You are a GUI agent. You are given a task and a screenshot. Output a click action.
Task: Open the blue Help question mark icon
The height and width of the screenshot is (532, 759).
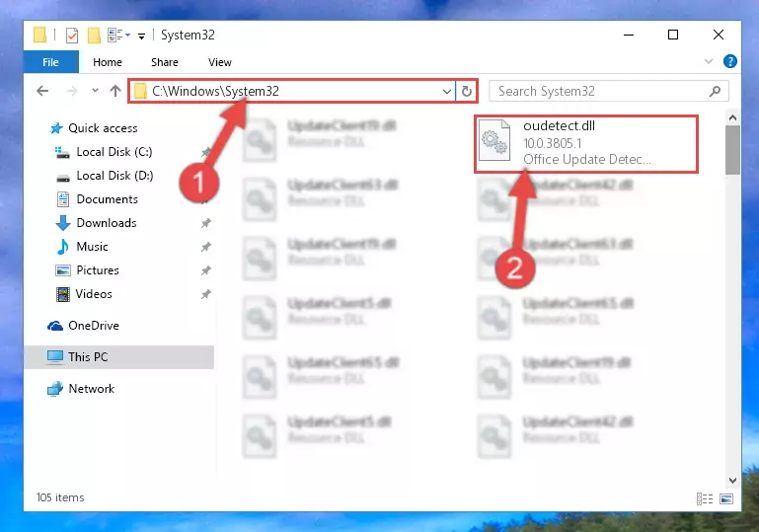(730, 61)
